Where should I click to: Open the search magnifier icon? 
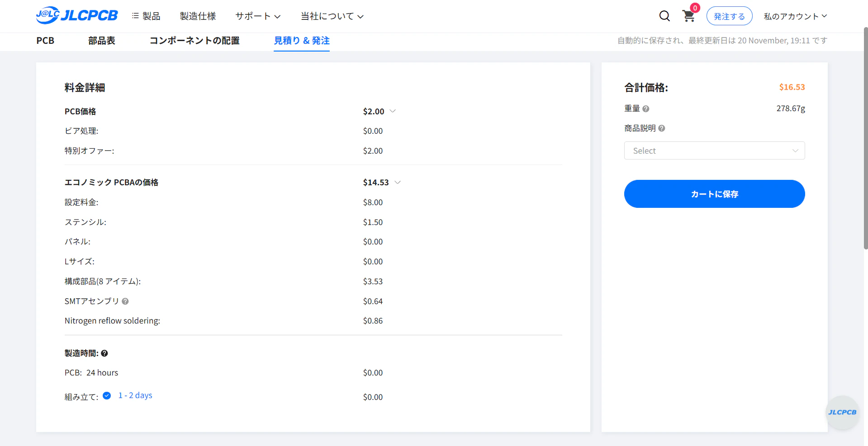(664, 16)
